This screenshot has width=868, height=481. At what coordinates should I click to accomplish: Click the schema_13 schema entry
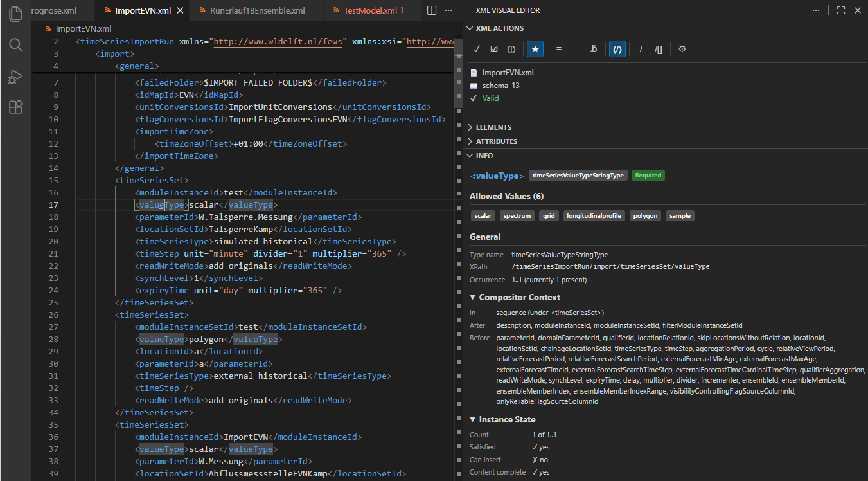pos(501,86)
